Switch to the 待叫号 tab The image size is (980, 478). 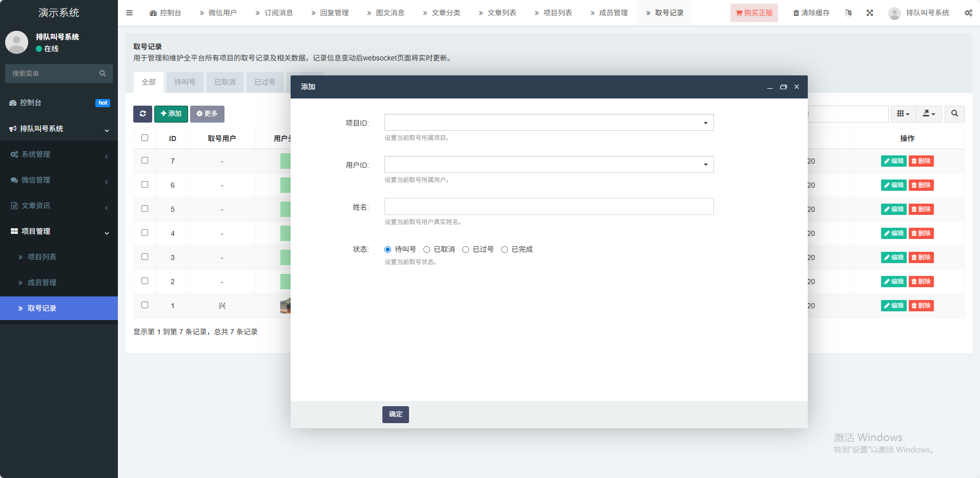pos(185,82)
